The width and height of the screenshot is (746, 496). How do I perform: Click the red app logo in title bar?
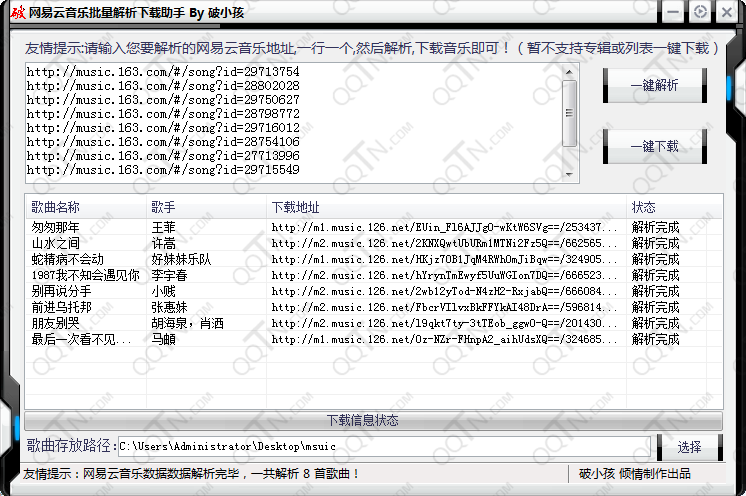pos(16,12)
